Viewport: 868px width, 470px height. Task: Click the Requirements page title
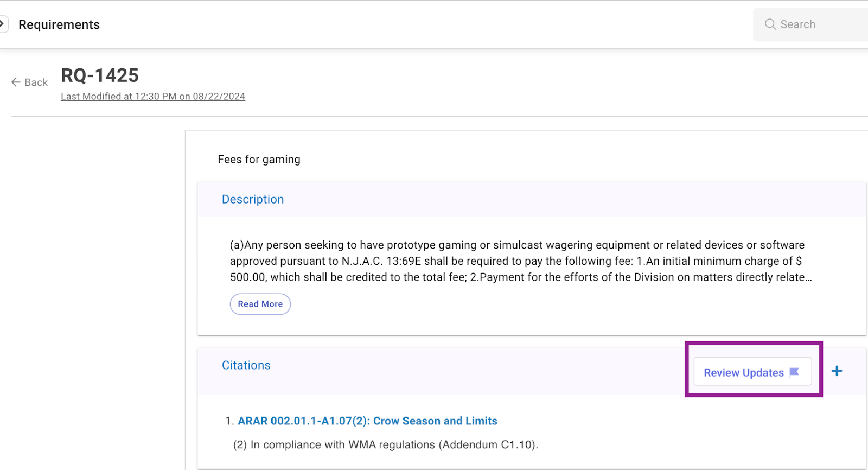pyautogui.click(x=59, y=25)
